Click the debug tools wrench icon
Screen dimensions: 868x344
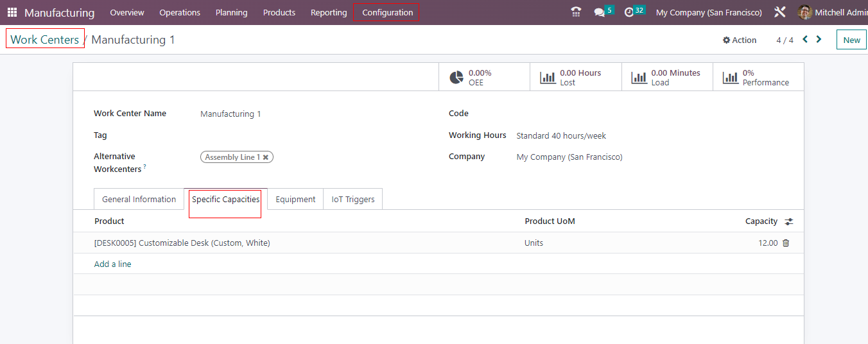(x=780, y=12)
